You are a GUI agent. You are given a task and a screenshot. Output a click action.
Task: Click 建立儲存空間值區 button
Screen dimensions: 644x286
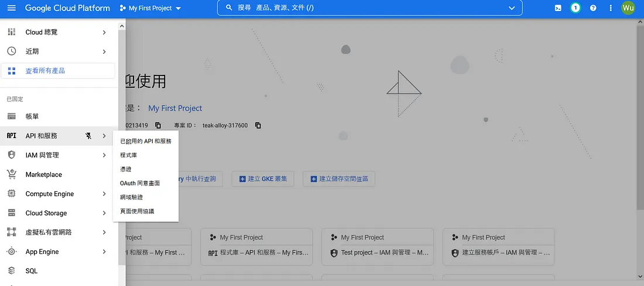click(339, 179)
